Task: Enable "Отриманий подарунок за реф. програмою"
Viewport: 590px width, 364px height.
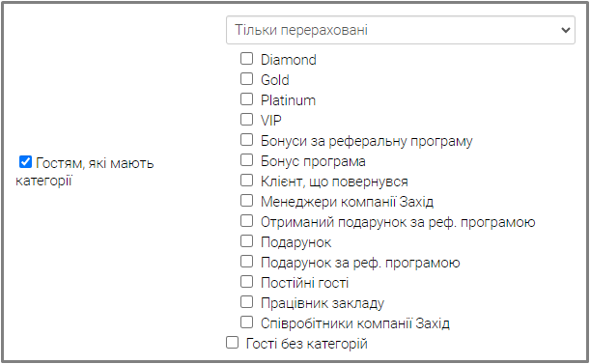Action: [x=246, y=221]
